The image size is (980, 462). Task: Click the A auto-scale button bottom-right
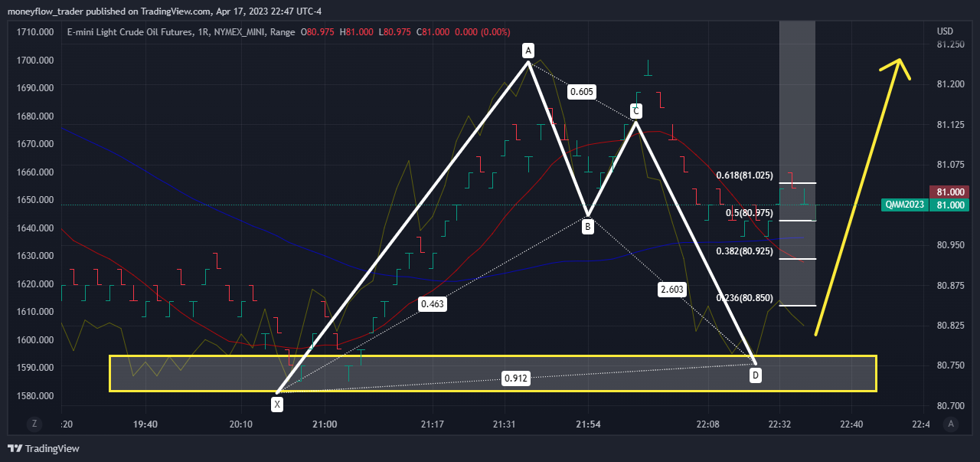tap(951, 423)
